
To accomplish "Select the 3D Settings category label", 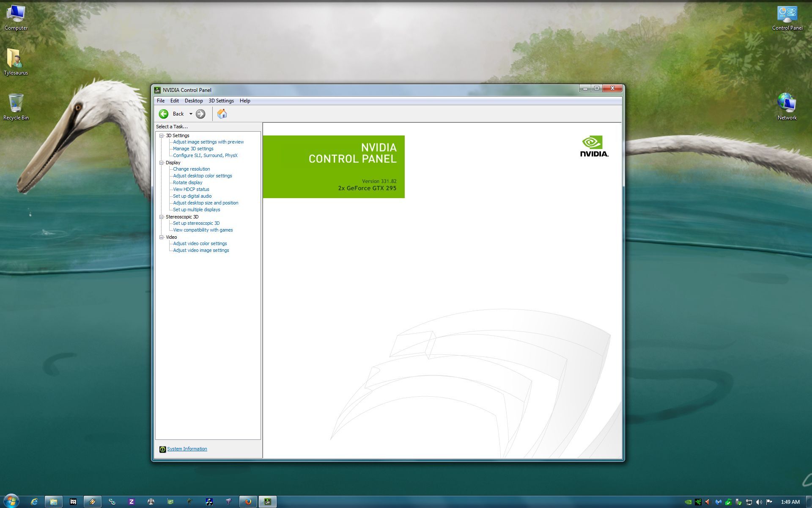I will (177, 135).
